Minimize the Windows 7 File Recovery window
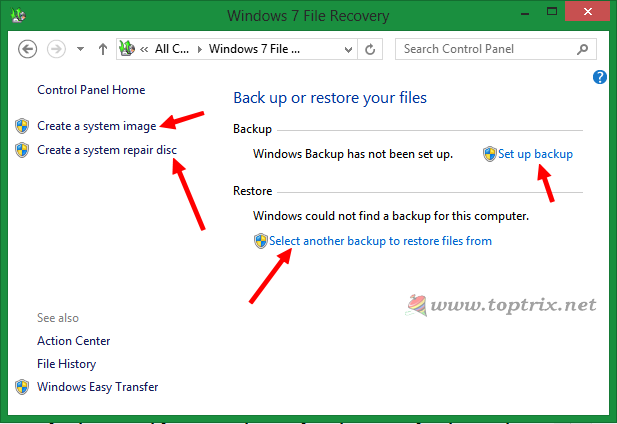This screenshot has width=617, height=424. pyautogui.click(x=525, y=13)
